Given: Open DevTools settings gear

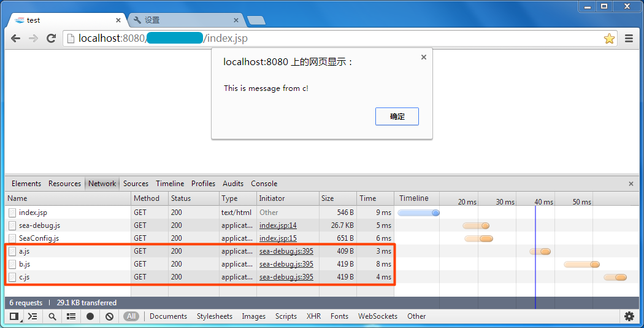Looking at the screenshot, I should pos(629,316).
